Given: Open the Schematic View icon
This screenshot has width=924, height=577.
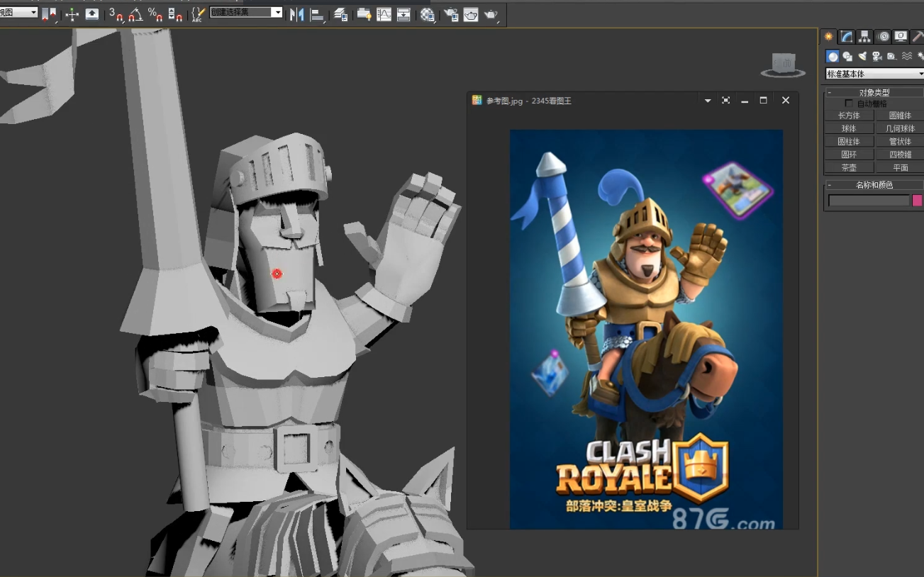Looking at the screenshot, I should coord(403,14).
